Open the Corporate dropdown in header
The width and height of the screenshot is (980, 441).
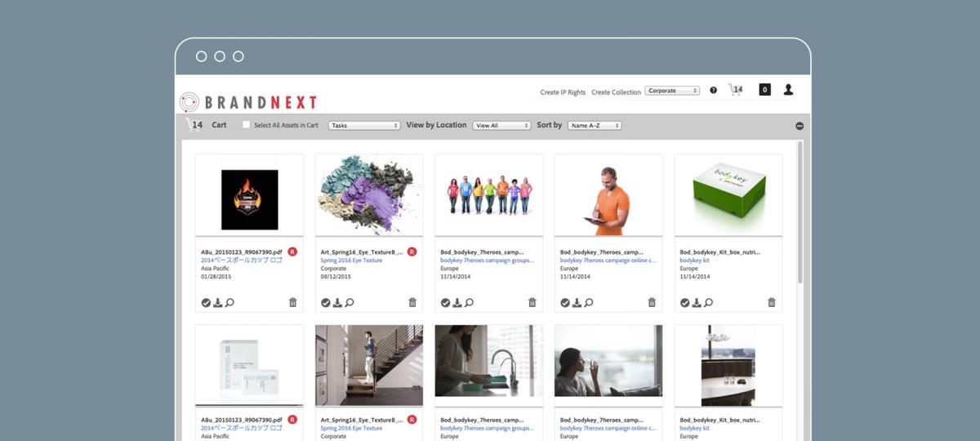(672, 91)
